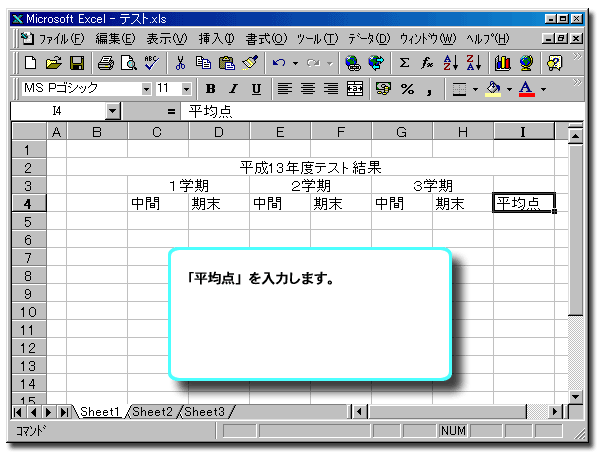This screenshot has height=456, width=600.
Task: Open the 挿入(I) menu
Action: tap(216, 39)
